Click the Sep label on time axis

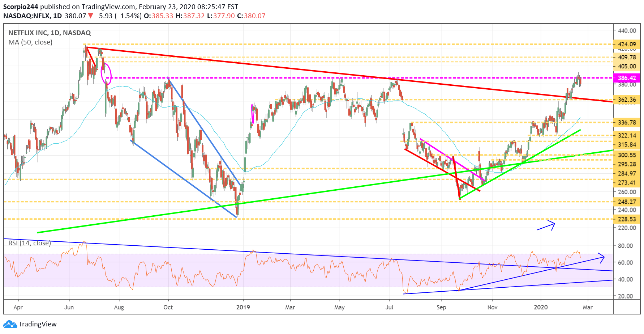pos(441,307)
